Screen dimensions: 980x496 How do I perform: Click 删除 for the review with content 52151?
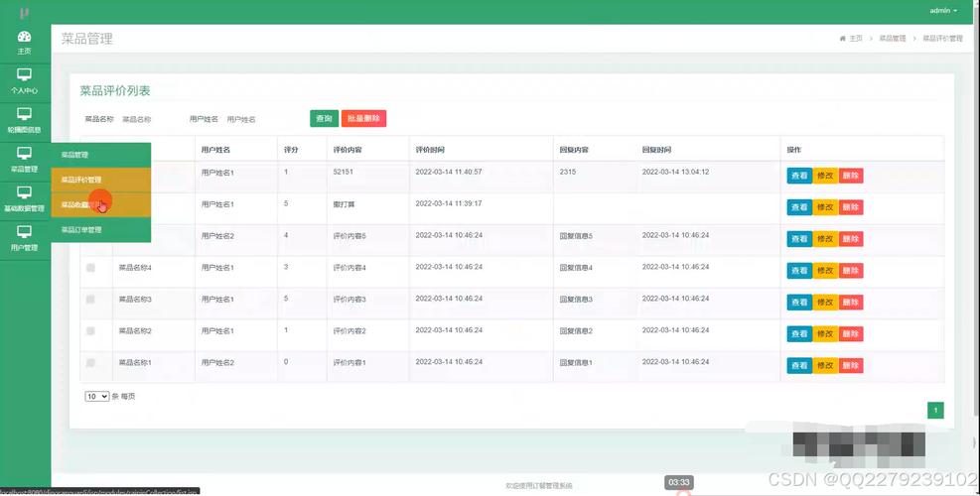point(851,176)
